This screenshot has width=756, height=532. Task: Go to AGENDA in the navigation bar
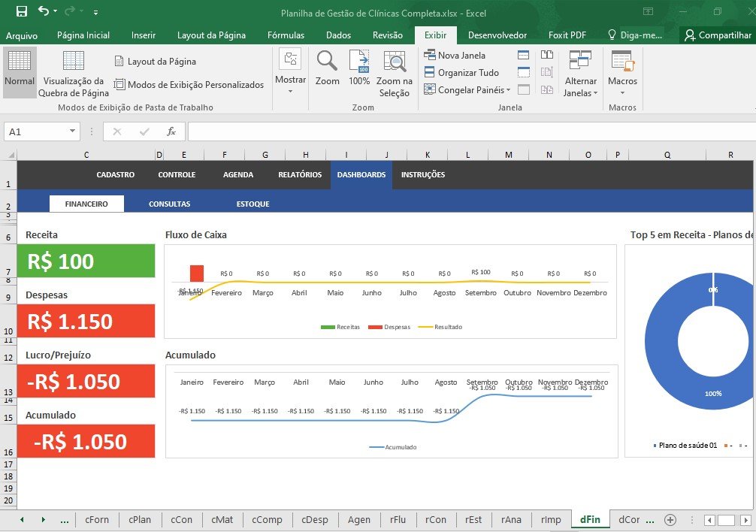click(238, 174)
